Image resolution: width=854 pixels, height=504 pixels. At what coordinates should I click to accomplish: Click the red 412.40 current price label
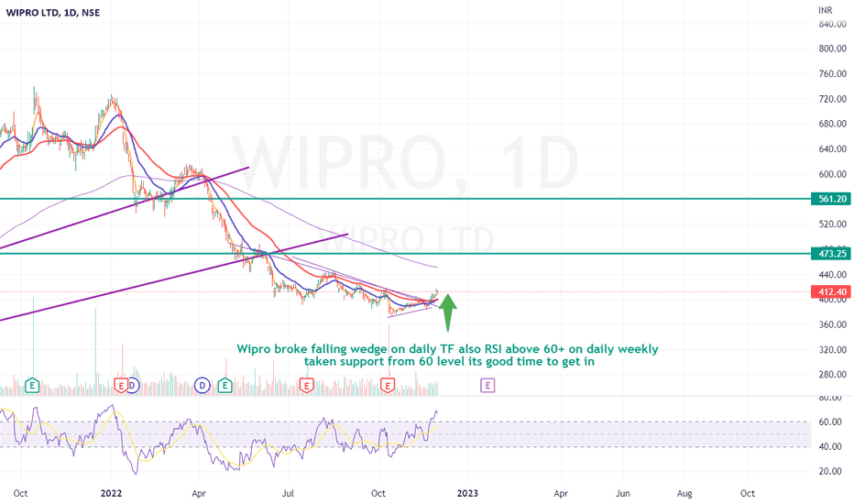click(831, 292)
